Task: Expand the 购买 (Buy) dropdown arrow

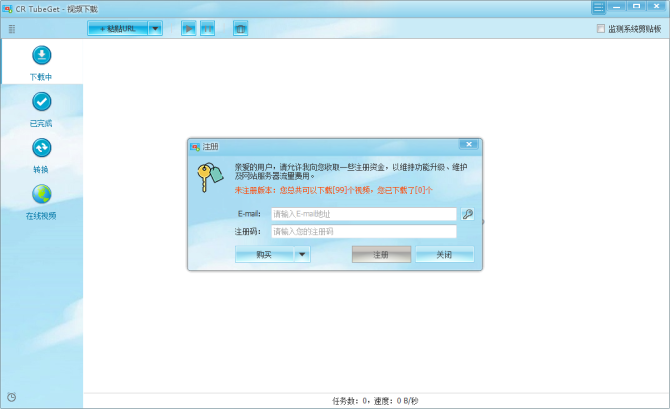Action: (x=302, y=255)
